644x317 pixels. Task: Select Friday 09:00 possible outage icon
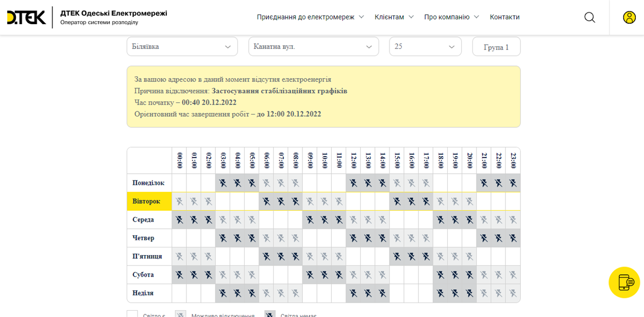[310, 256]
